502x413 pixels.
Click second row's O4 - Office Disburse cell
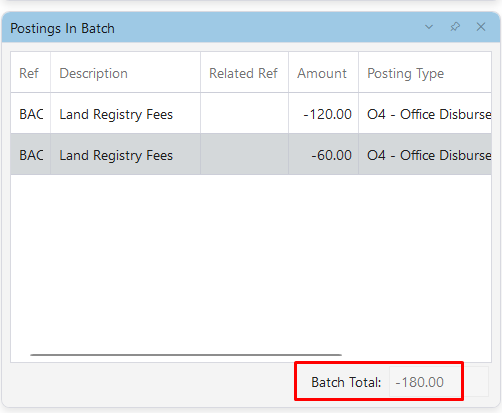(425, 154)
